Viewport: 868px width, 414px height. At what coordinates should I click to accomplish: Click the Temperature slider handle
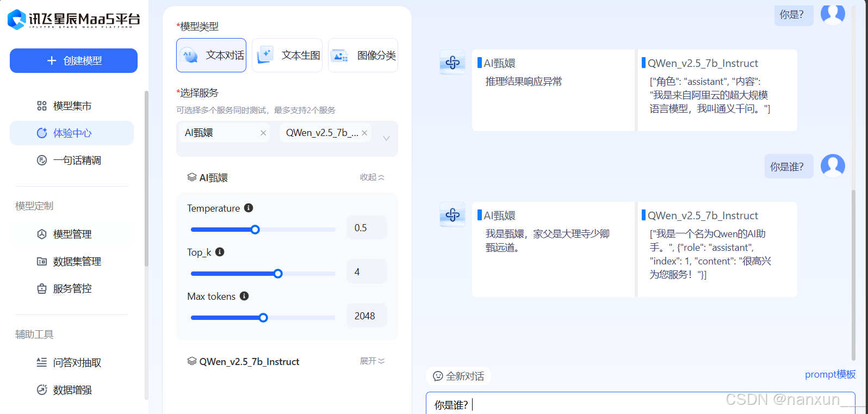255,230
